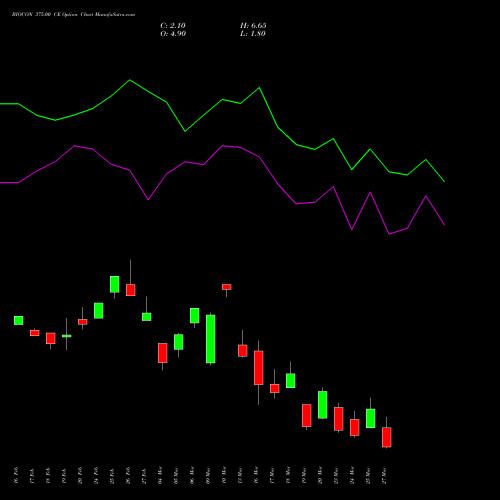
Task: Click the opening price value O: 4.90
Action: click(x=173, y=34)
